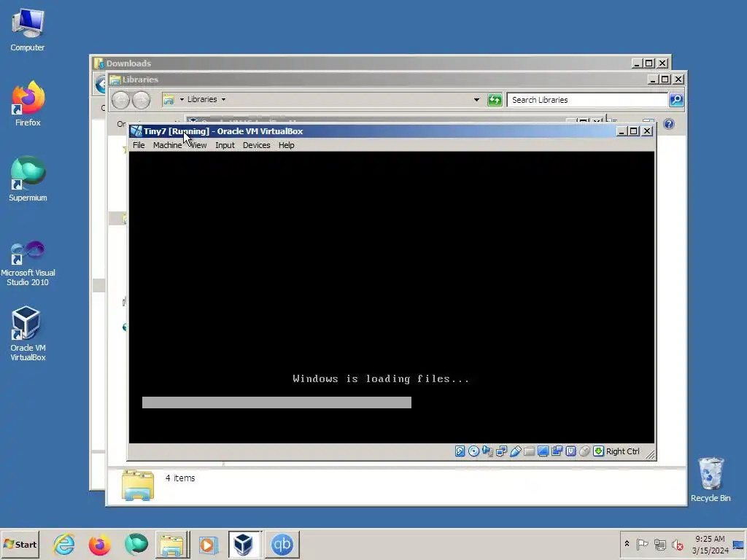Launch Internet Explorer from the taskbar

tap(64, 544)
